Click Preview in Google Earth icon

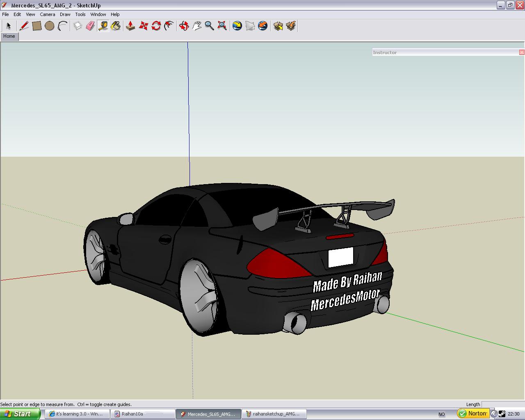coord(262,26)
